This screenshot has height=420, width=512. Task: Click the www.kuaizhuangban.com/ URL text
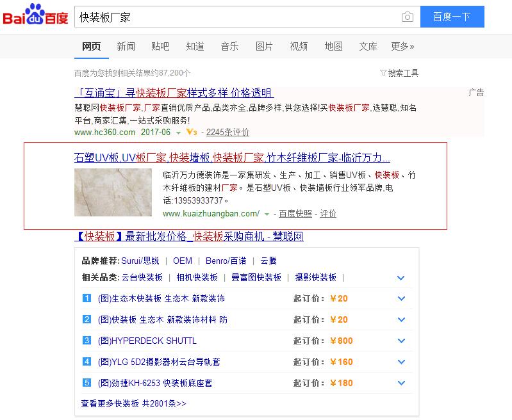pyautogui.click(x=211, y=214)
